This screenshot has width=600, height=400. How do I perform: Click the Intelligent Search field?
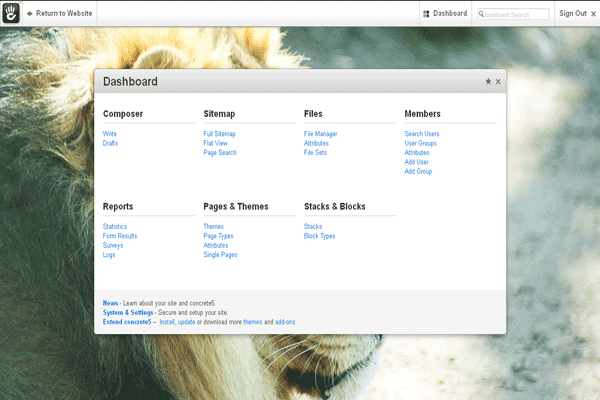click(516, 14)
